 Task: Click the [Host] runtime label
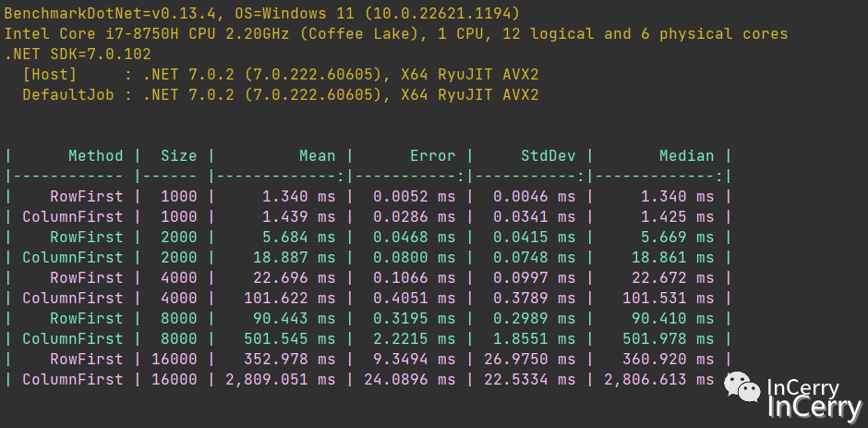50,74
